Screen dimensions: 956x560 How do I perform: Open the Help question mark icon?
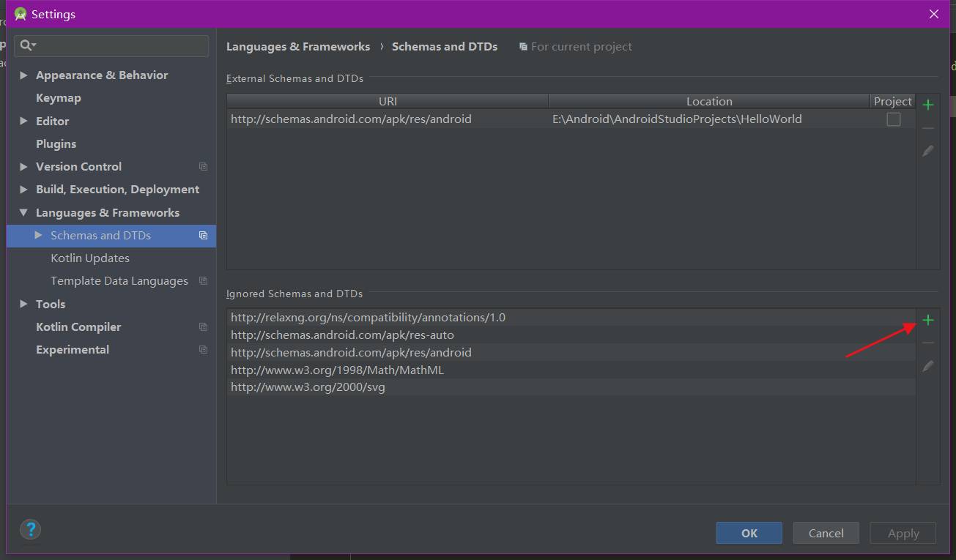(30, 529)
